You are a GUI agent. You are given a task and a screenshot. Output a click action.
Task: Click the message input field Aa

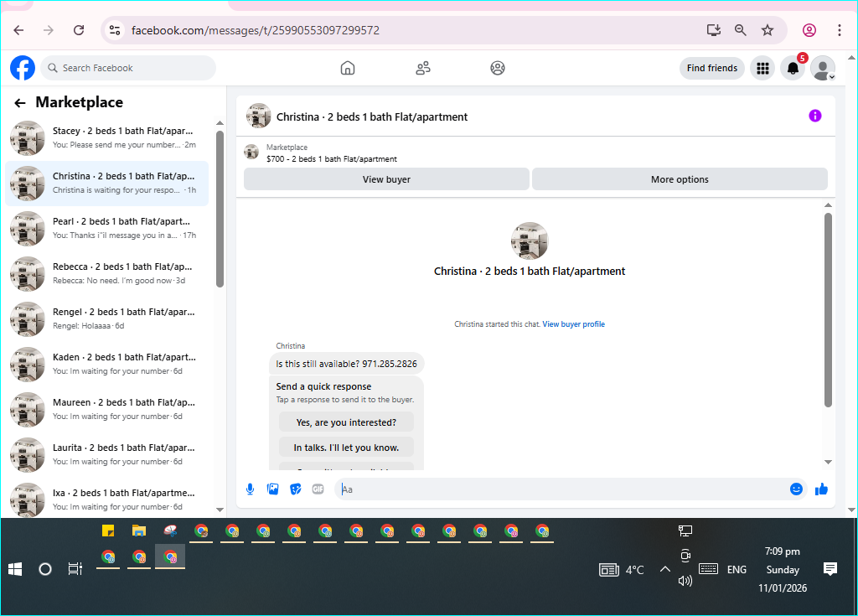pos(561,489)
